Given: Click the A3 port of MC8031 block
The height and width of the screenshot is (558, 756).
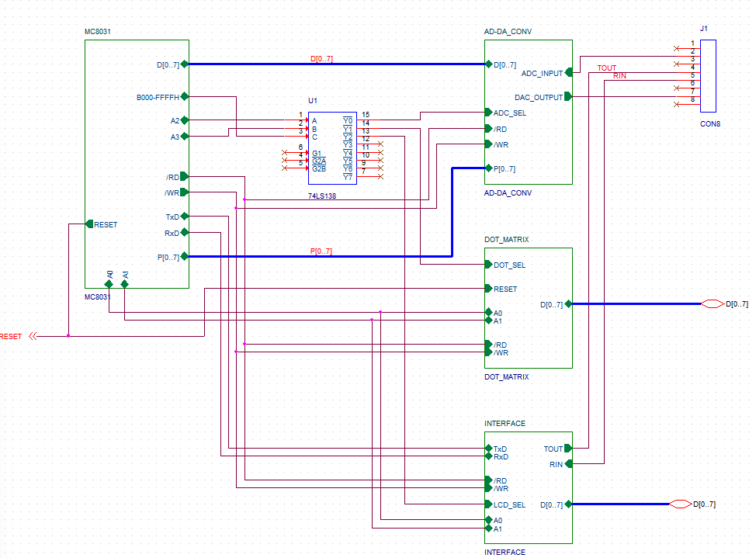Looking at the screenshot, I should click(184, 137).
